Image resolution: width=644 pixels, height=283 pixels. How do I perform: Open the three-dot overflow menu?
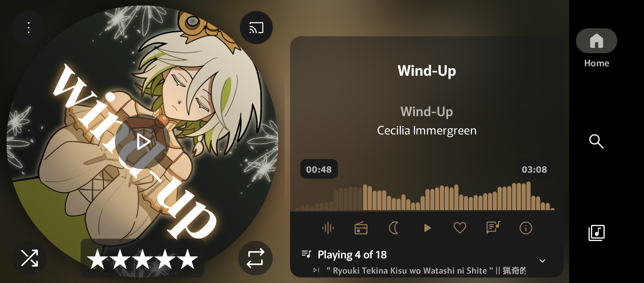pyautogui.click(x=29, y=28)
